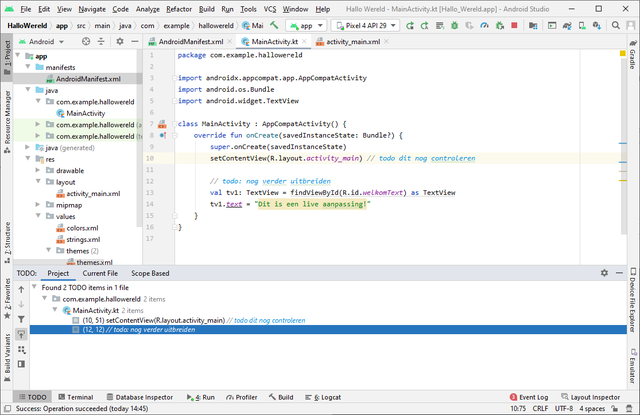Open the TODO panel settings gear
Screen dimensions: 640x415
[x=603, y=273]
